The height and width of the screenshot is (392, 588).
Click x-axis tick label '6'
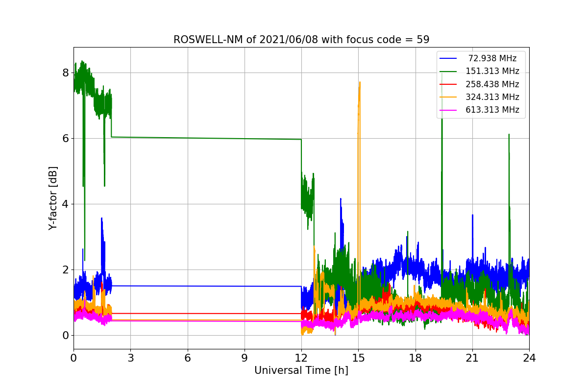(188, 358)
